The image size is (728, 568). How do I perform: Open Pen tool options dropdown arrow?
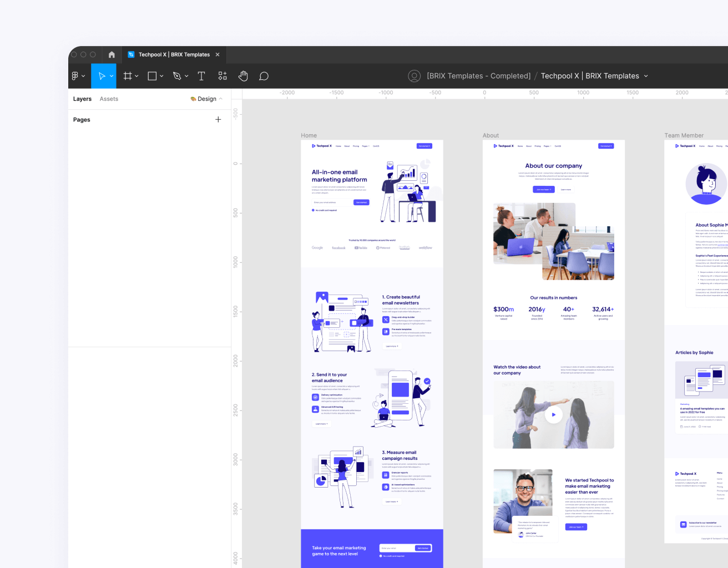186,76
